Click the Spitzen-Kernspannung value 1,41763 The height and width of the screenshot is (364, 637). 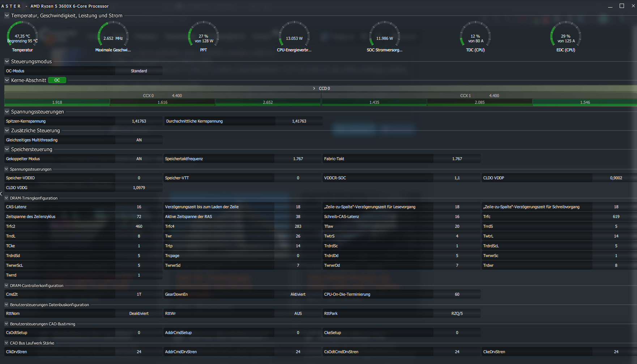pos(139,121)
